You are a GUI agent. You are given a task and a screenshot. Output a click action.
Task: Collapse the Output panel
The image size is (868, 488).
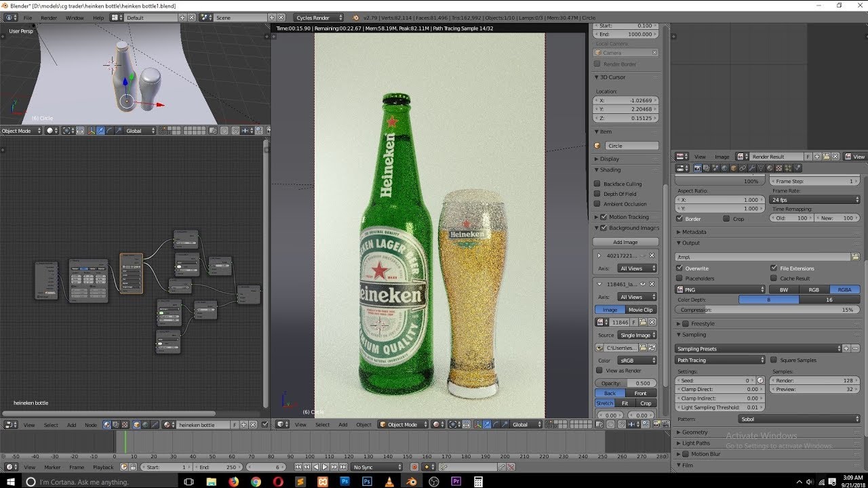click(690, 243)
